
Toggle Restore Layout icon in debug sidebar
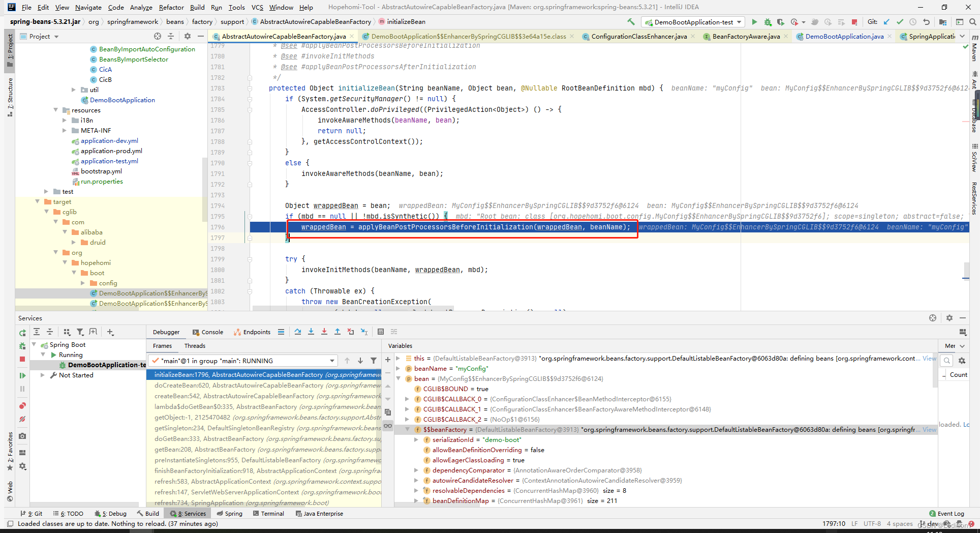pyautogui.click(x=22, y=453)
